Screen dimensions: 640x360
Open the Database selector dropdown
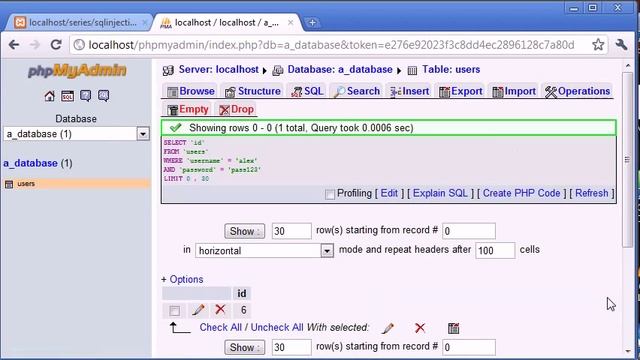coord(143,134)
